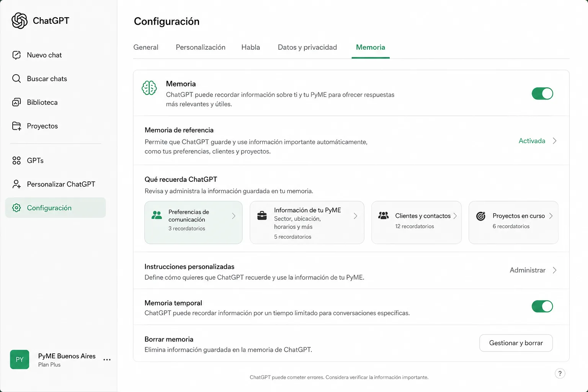Open the question mark help button
588x392 pixels.
click(560, 374)
